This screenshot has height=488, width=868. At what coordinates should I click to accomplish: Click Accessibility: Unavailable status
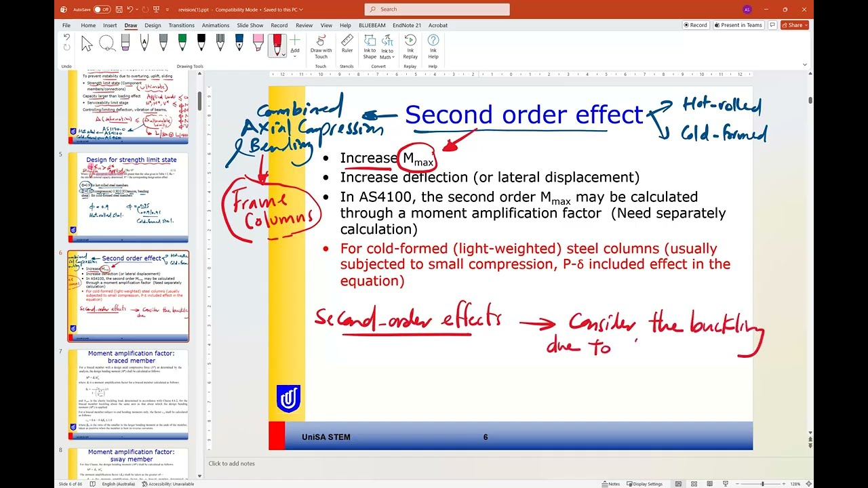(x=167, y=484)
